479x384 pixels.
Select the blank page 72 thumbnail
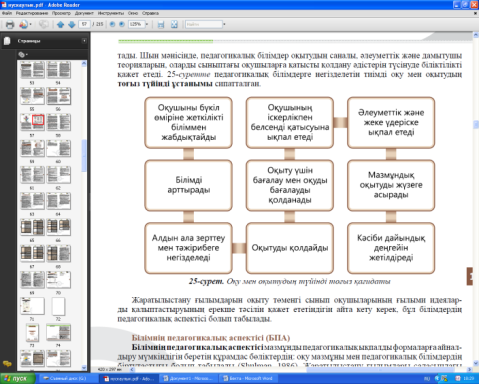58,306
